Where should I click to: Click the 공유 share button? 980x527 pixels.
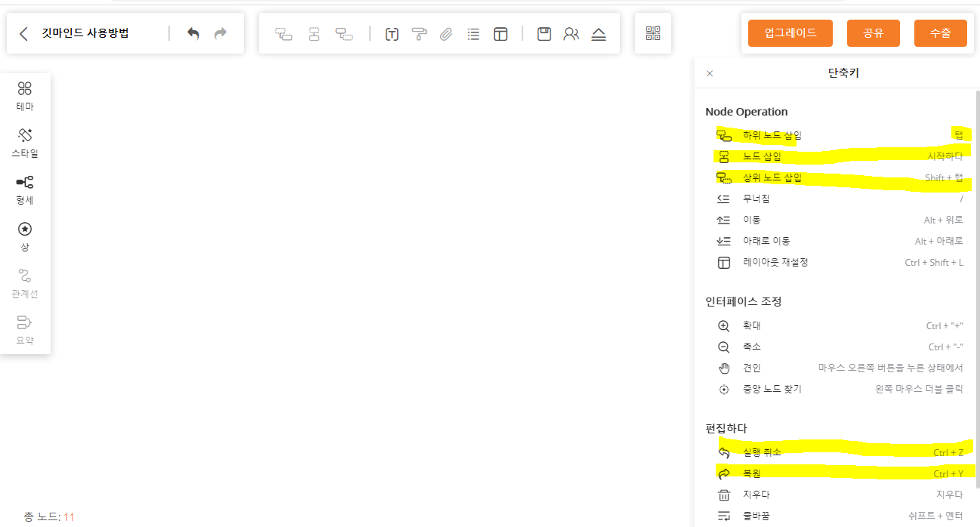point(874,33)
